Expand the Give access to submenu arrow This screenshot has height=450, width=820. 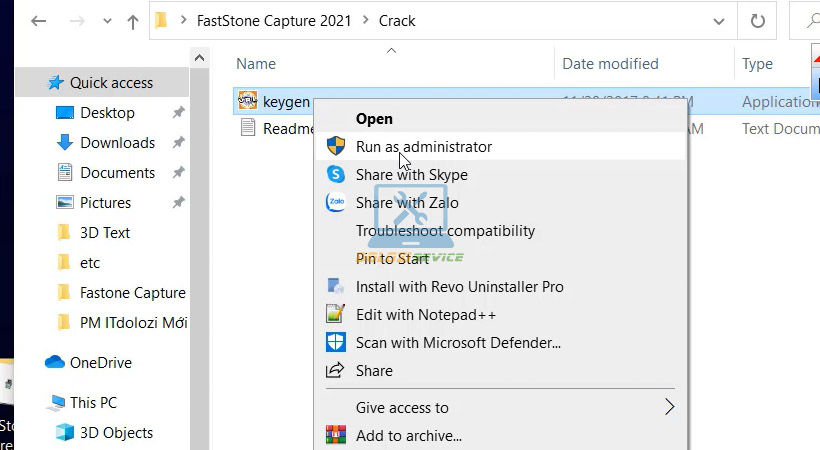coord(669,407)
